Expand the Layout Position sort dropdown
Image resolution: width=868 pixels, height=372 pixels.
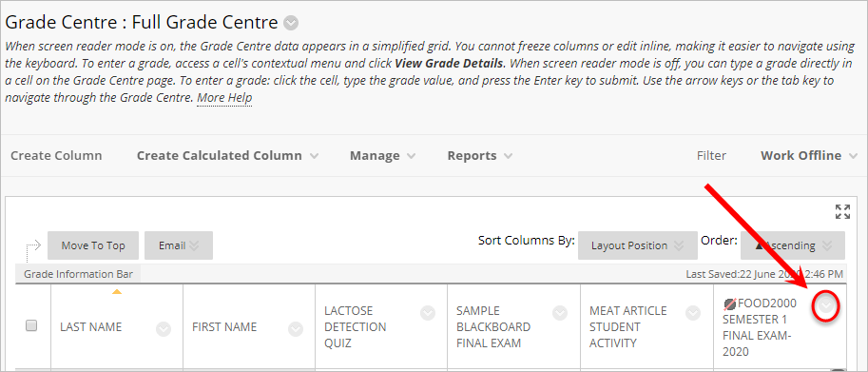pos(638,245)
